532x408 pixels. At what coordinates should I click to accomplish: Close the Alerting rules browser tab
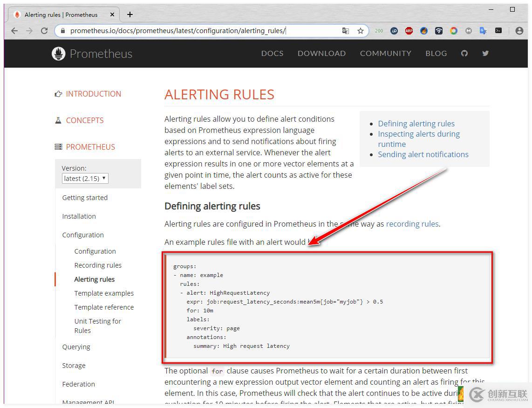point(112,14)
